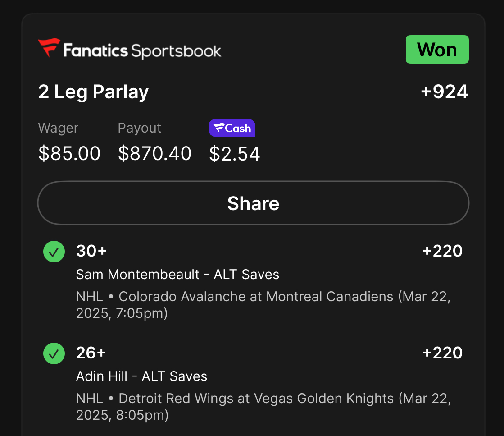Open Sam Montembeault ALT Saves leg
The height and width of the screenshot is (436, 504).
pos(177,274)
